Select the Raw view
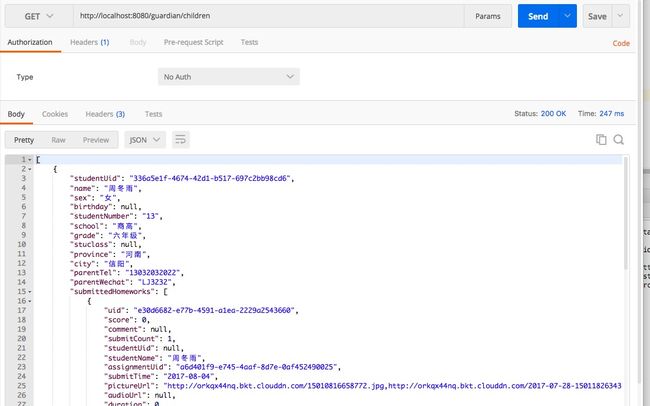The width and height of the screenshot is (650, 406). 58,140
